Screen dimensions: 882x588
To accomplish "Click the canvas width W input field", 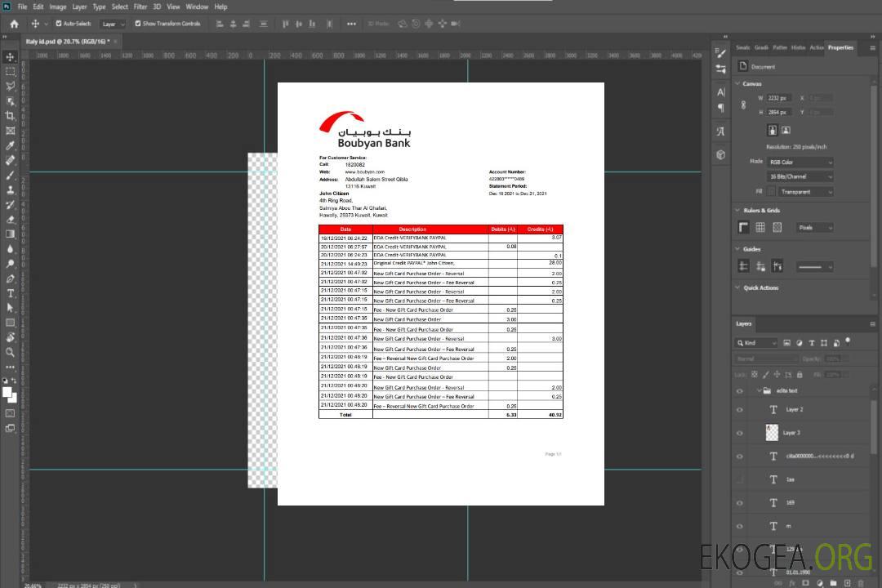I will coord(779,98).
